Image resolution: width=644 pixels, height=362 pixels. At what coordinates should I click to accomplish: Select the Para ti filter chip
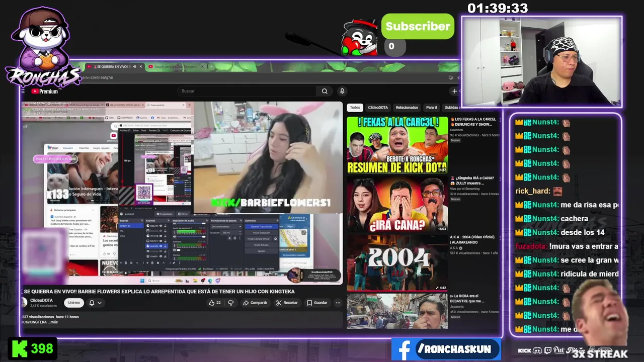point(432,108)
